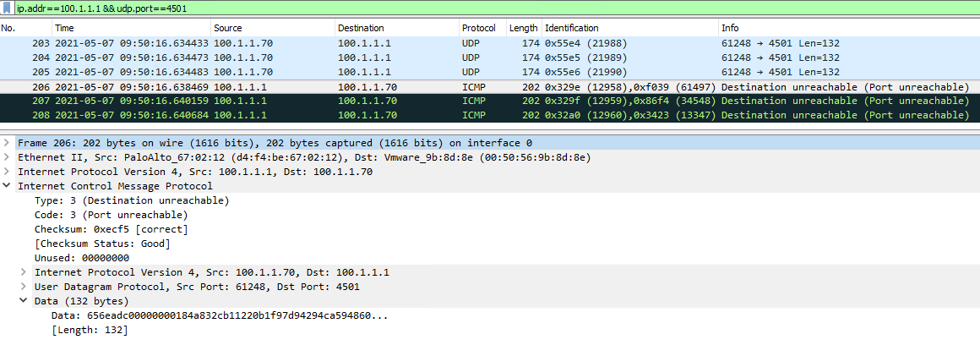
Task: Click Identification 0x55e6 (21990) cell
Action: coord(586,73)
